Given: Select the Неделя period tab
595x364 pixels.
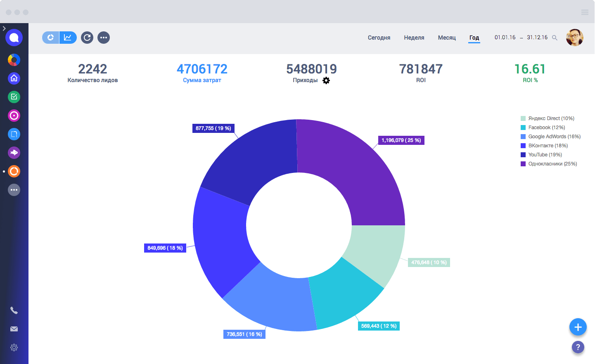Looking at the screenshot, I should [x=414, y=38].
